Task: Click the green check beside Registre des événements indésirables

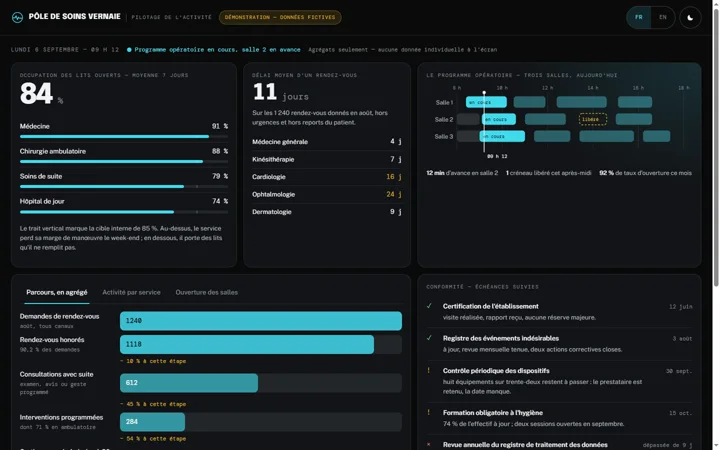Action: click(x=429, y=338)
